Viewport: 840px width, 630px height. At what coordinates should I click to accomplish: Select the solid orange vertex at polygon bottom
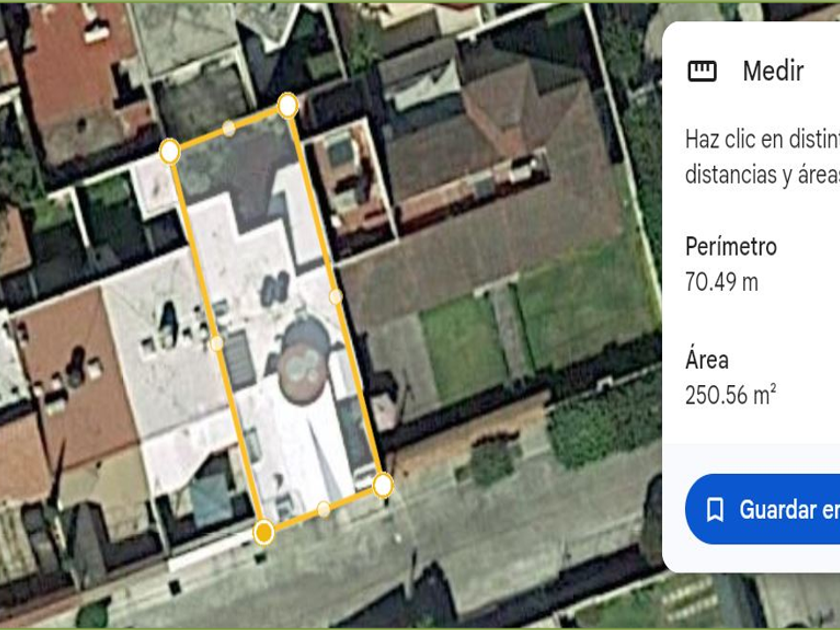pyautogui.click(x=264, y=532)
